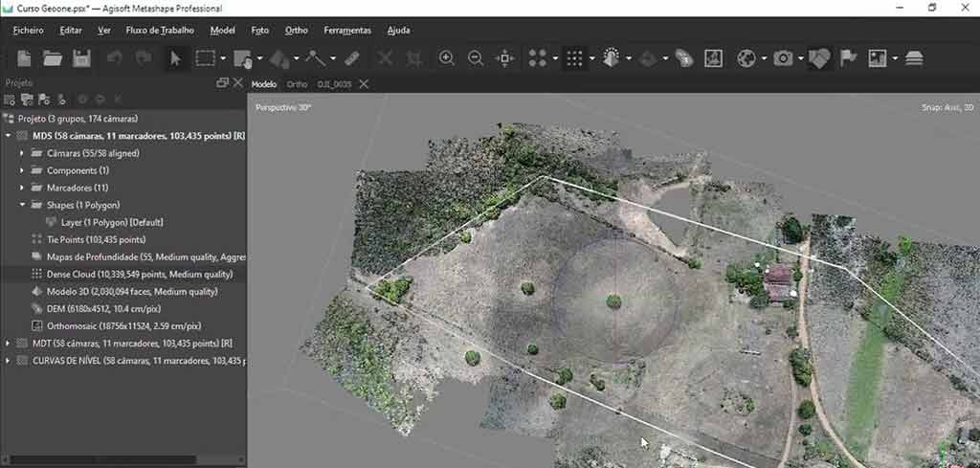The width and height of the screenshot is (980, 468).
Task: Toggle the Show Shapes toolbar button
Action: pyautogui.click(x=818, y=58)
